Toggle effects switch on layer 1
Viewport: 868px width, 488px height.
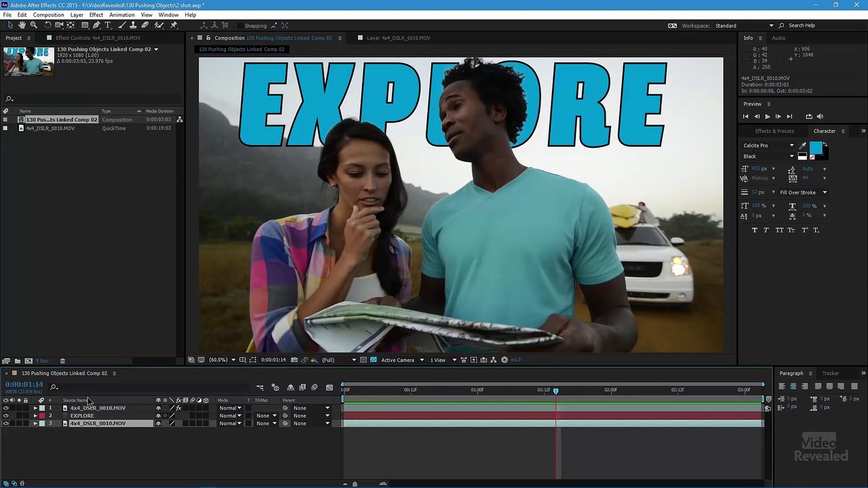178,408
